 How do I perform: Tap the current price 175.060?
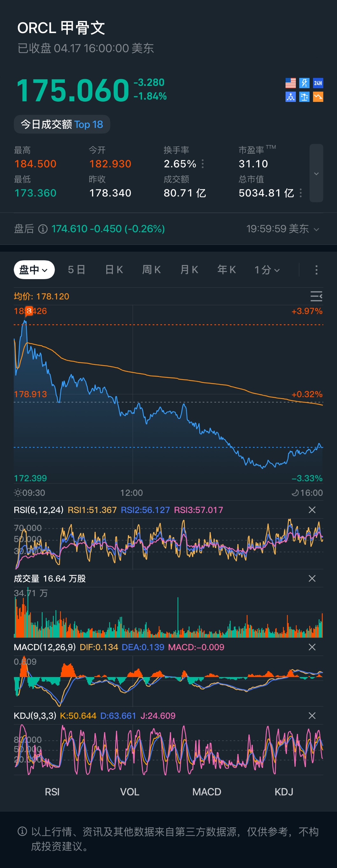73,90
